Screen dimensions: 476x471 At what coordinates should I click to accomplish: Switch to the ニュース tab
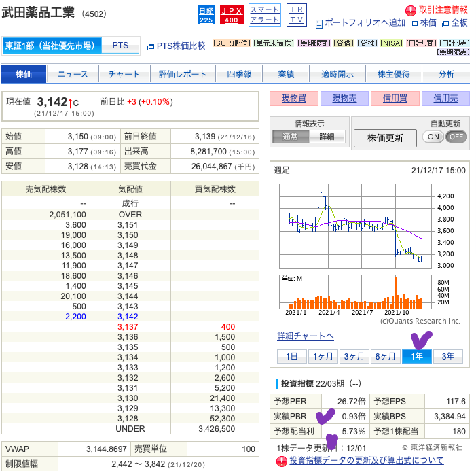73,74
